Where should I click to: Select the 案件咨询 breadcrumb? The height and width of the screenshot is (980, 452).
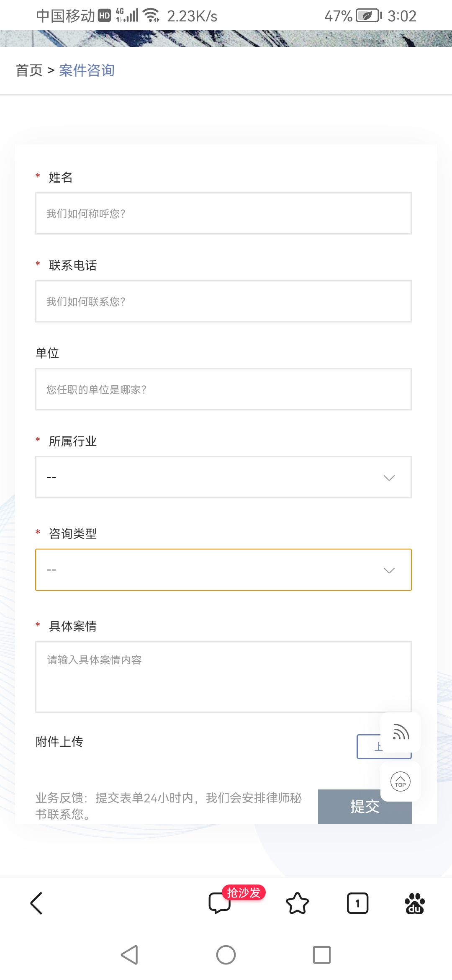tap(87, 70)
